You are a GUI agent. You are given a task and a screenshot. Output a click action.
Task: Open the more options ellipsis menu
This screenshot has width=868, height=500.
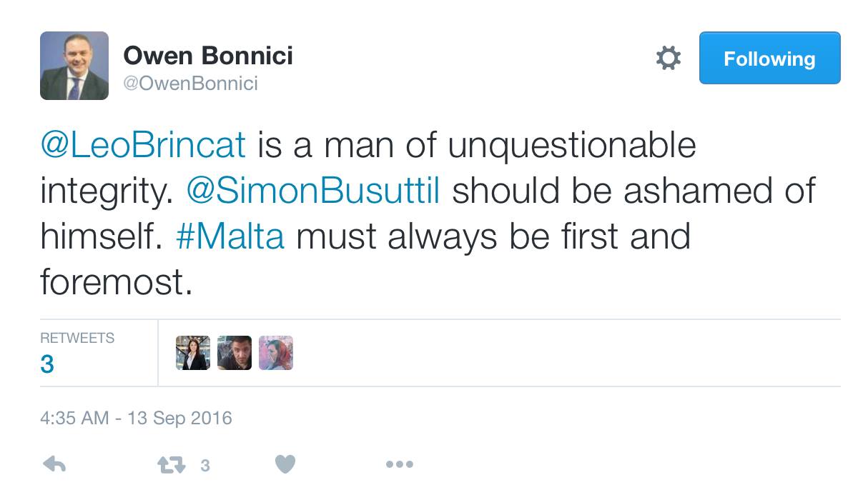point(400,465)
